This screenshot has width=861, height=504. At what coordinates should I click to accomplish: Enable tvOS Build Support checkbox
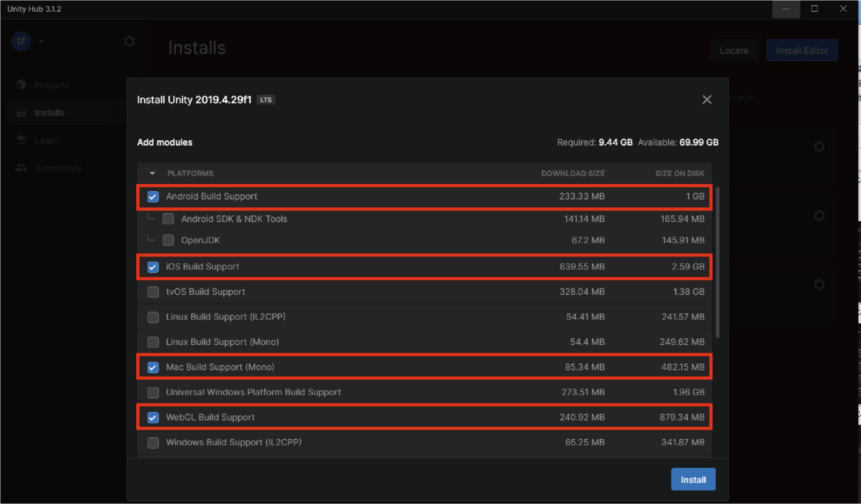(x=153, y=292)
